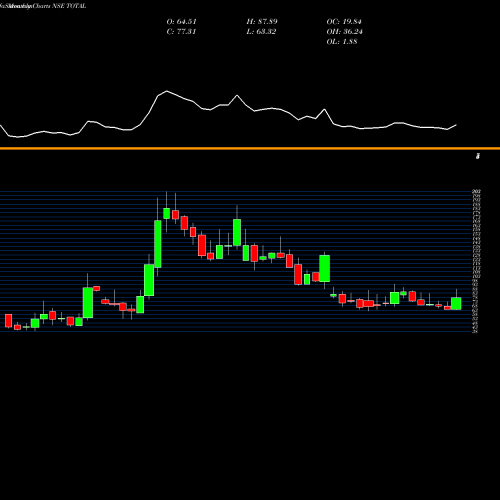
Task: Select the last green candlestick on the chart
Action: click(456, 303)
